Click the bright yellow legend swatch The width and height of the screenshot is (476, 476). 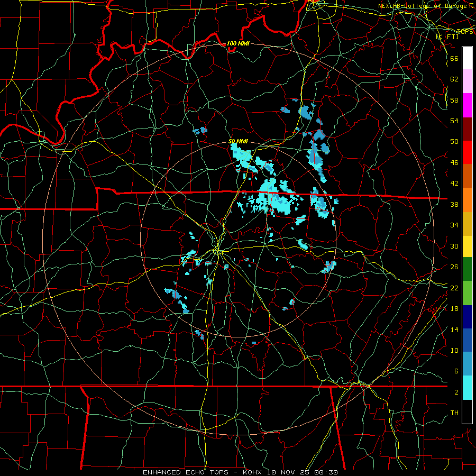[x=467, y=246]
